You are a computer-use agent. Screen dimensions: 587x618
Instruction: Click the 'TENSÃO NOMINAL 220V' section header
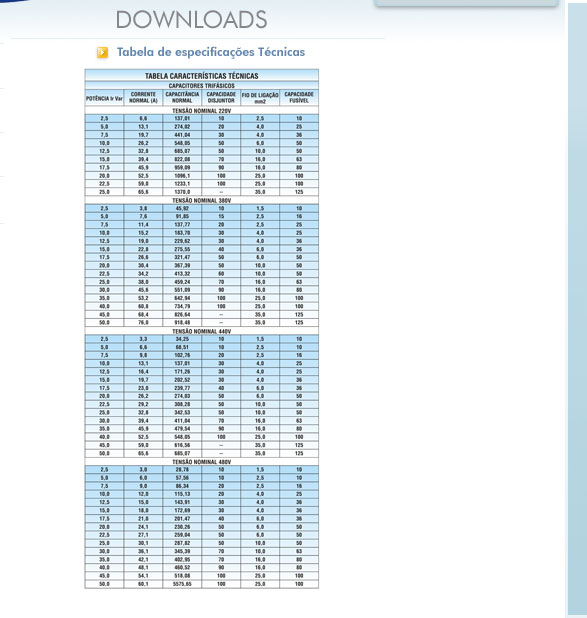[201, 111]
